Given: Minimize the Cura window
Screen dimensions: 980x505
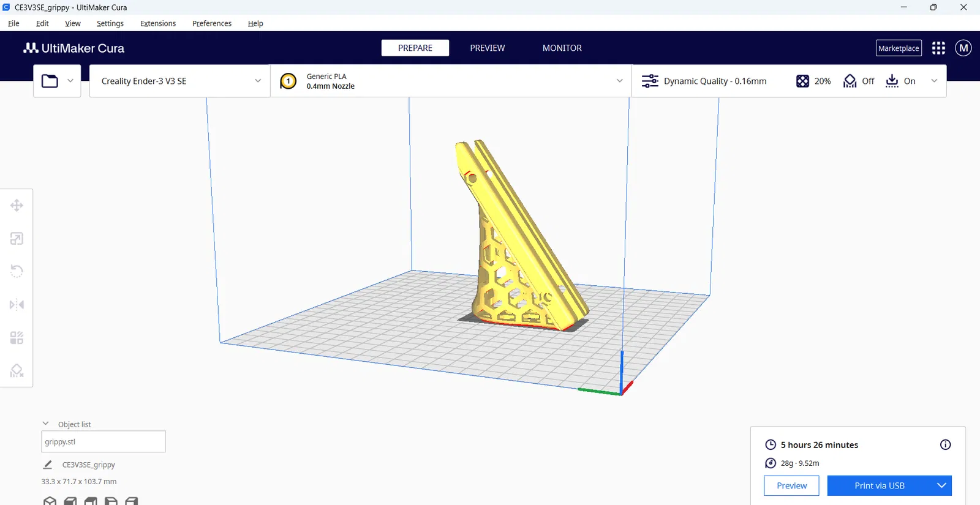Looking at the screenshot, I should [903, 7].
